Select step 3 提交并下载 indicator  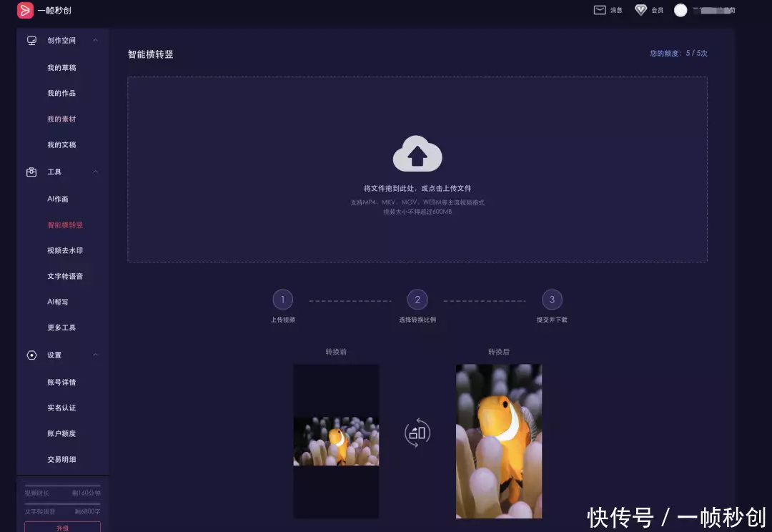(x=553, y=300)
